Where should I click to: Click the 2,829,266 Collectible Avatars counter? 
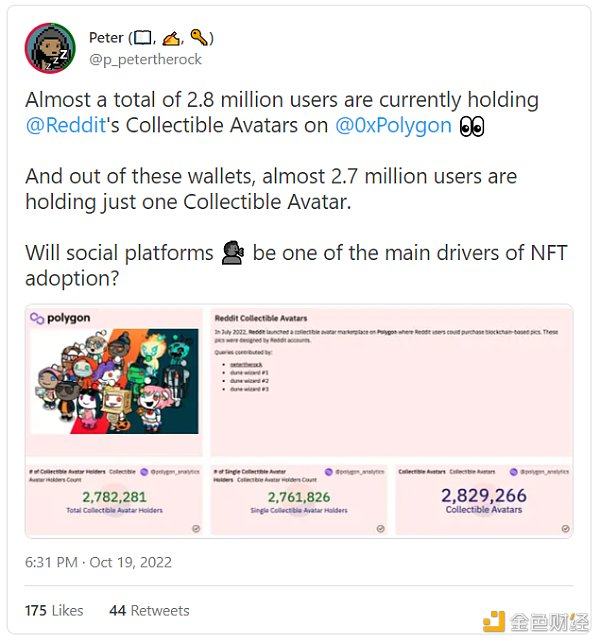coord(483,495)
